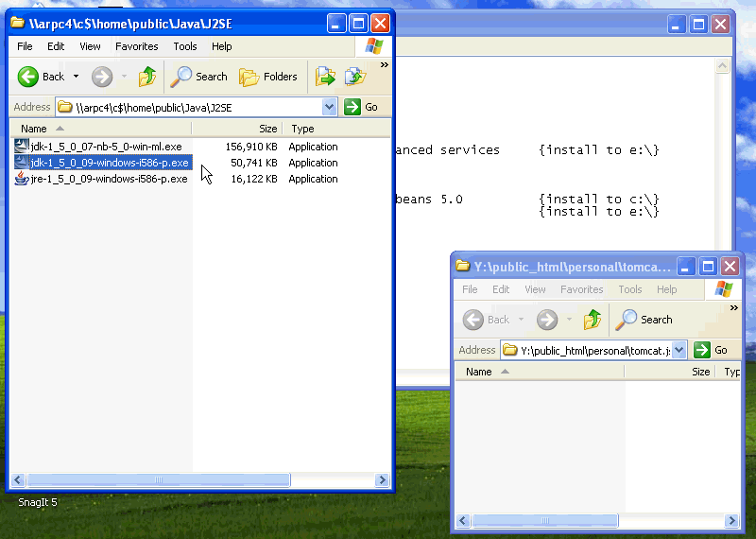Click Back in the J2SE window

[42, 77]
